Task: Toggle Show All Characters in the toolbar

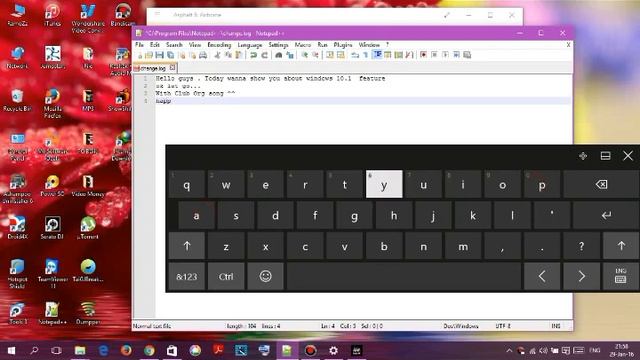Action: click(x=366, y=55)
